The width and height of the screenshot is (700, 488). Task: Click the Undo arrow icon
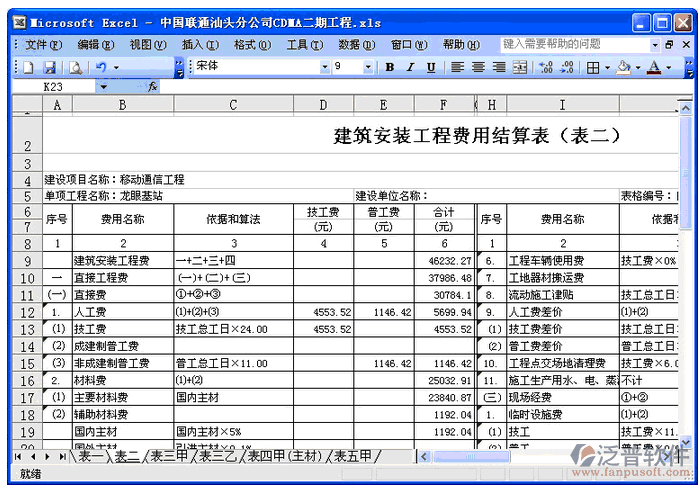(x=101, y=67)
